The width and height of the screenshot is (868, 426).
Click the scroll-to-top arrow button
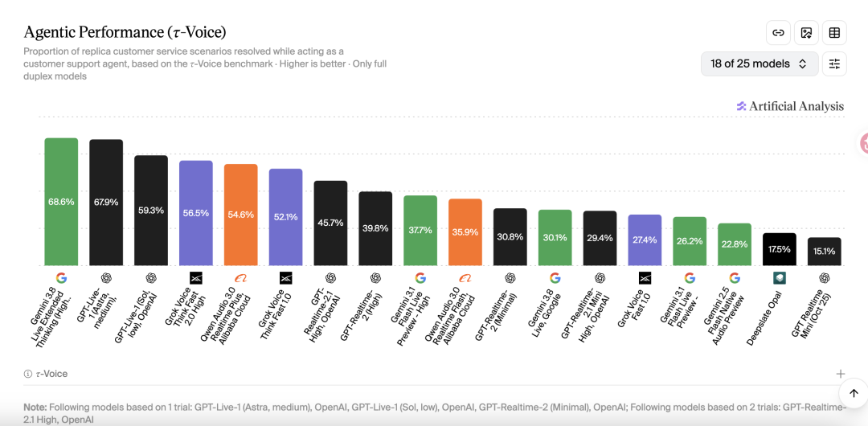tap(854, 393)
